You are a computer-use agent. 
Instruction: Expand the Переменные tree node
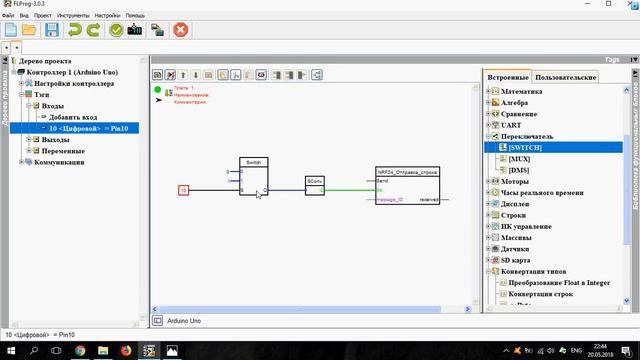(x=29, y=151)
